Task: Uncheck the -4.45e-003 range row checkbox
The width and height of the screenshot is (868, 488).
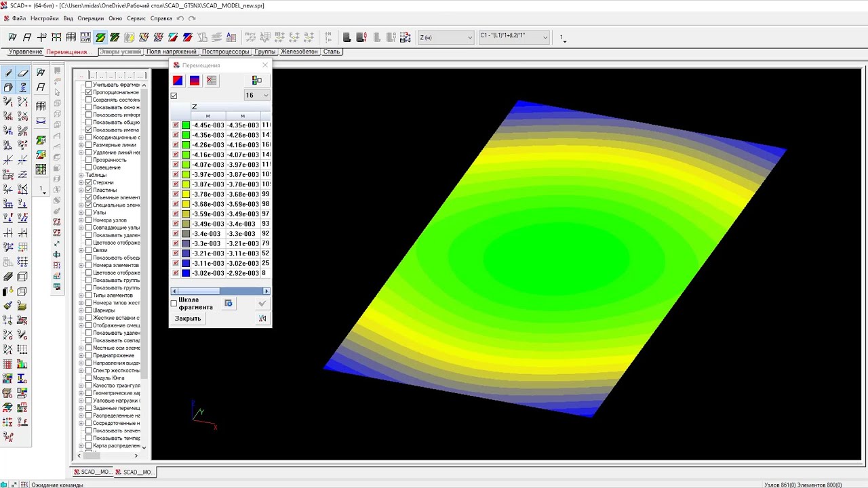Action: (x=176, y=125)
